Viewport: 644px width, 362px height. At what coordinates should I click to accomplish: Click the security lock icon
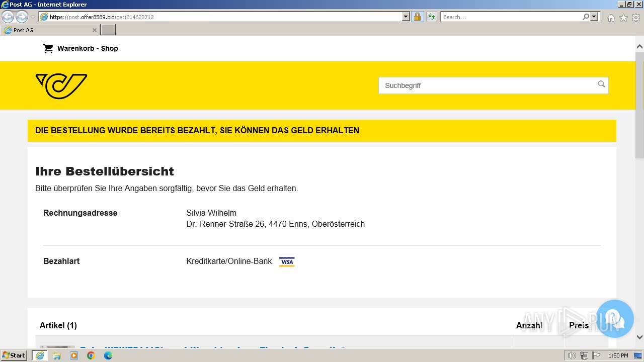coord(417,17)
